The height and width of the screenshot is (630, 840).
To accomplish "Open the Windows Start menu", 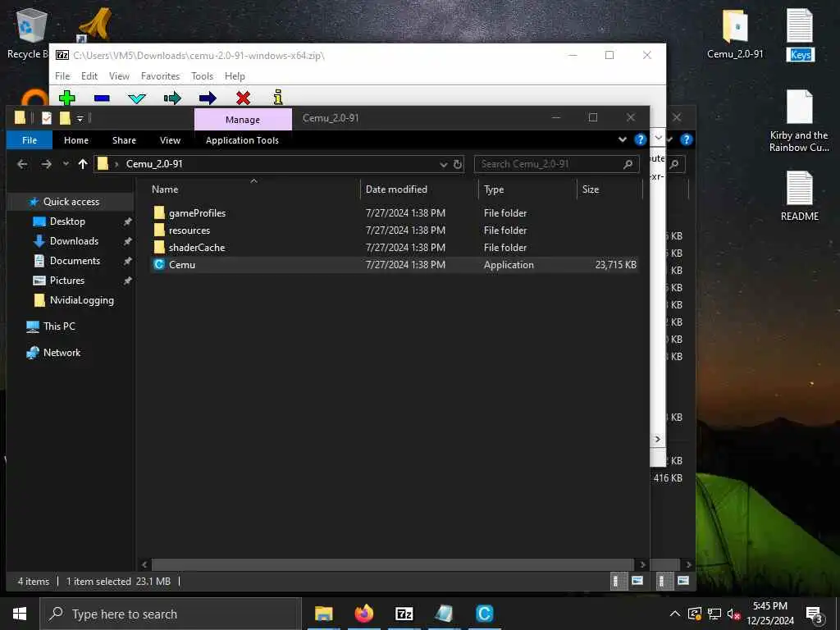I will coord(20,614).
